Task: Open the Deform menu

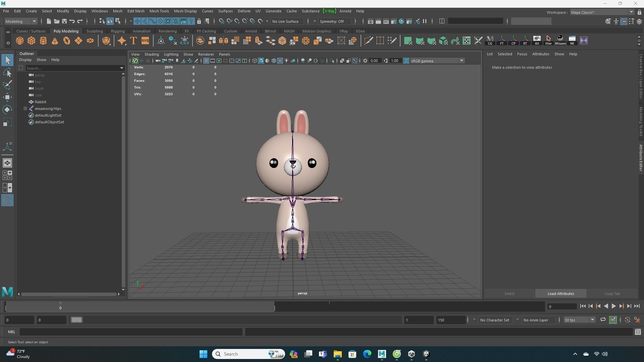Action: pos(244,11)
